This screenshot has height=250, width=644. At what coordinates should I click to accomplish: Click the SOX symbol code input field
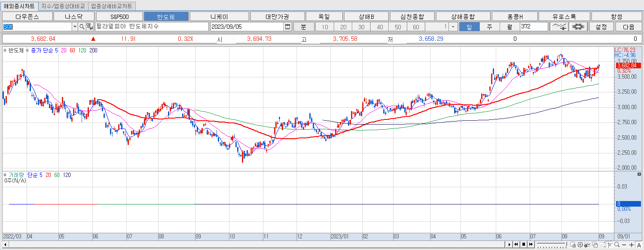click(37, 27)
